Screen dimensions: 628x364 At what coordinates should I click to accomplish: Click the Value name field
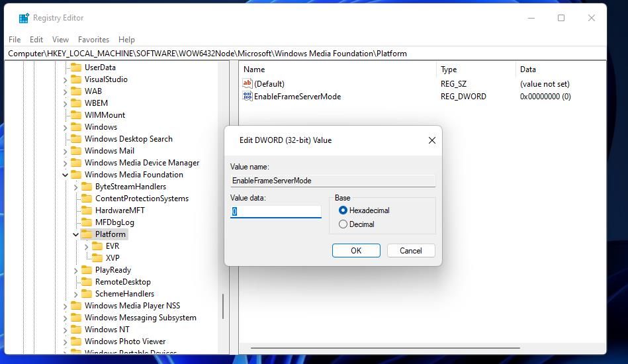coord(333,181)
